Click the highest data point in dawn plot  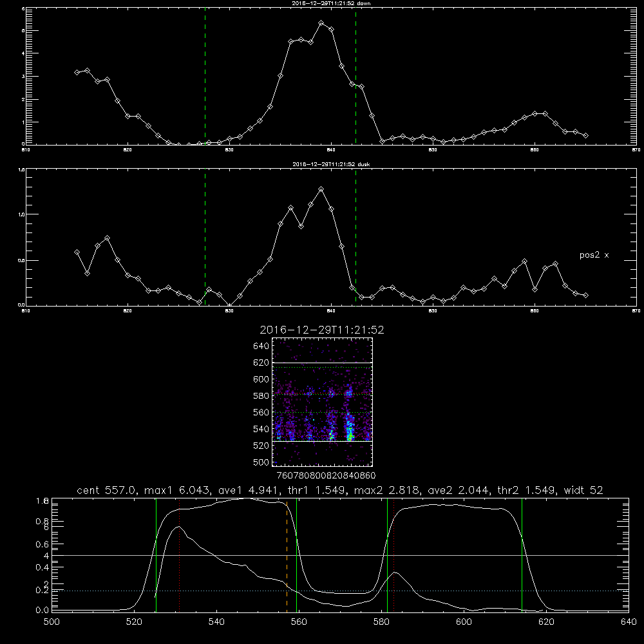[x=321, y=23]
